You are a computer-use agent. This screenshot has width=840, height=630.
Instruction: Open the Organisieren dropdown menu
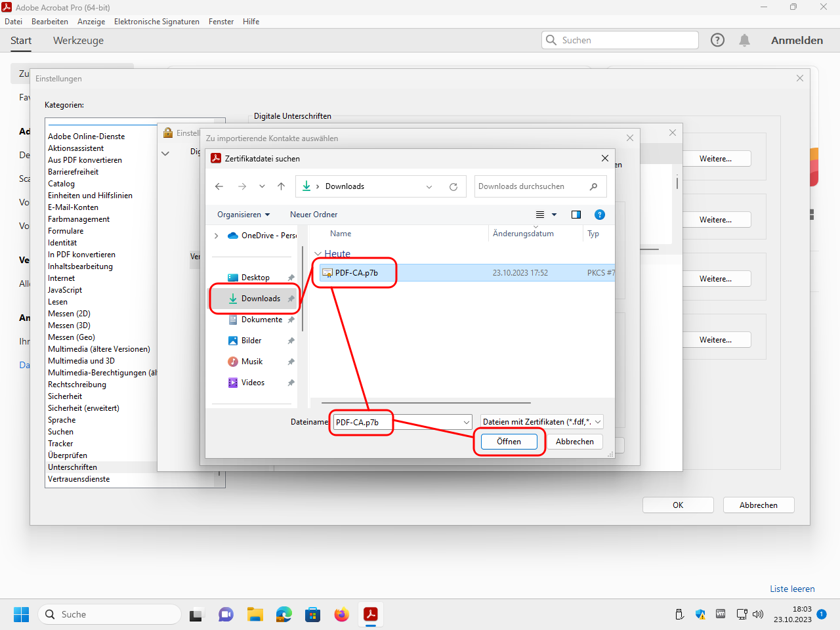(243, 215)
